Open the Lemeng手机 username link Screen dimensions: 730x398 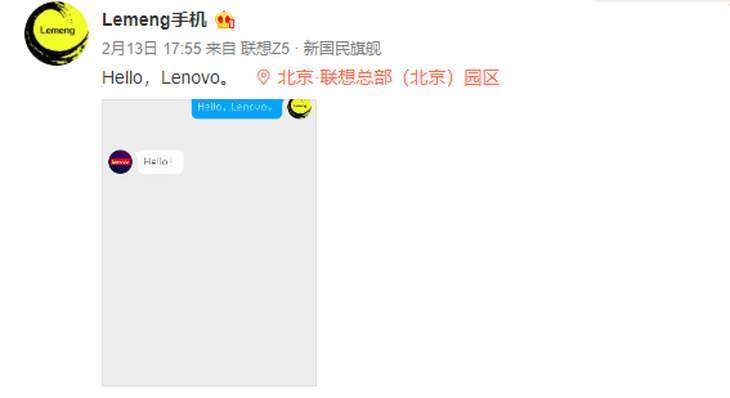click(x=154, y=20)
